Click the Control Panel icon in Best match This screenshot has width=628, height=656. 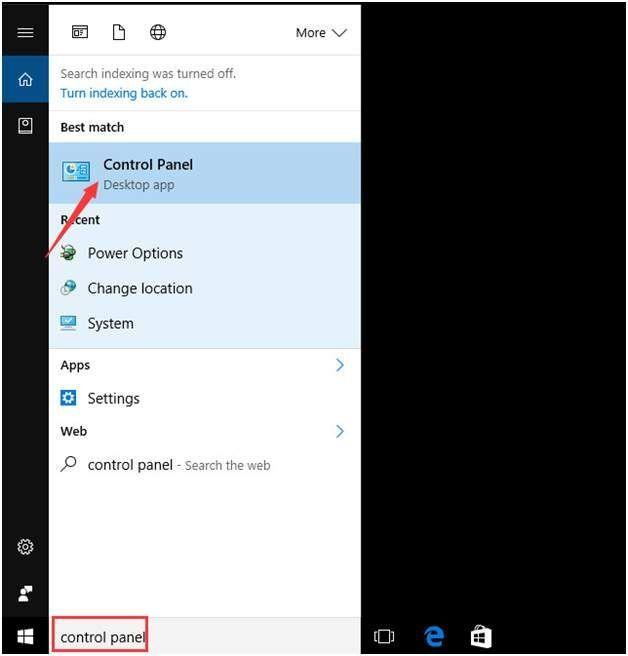(x=76, y=172)
